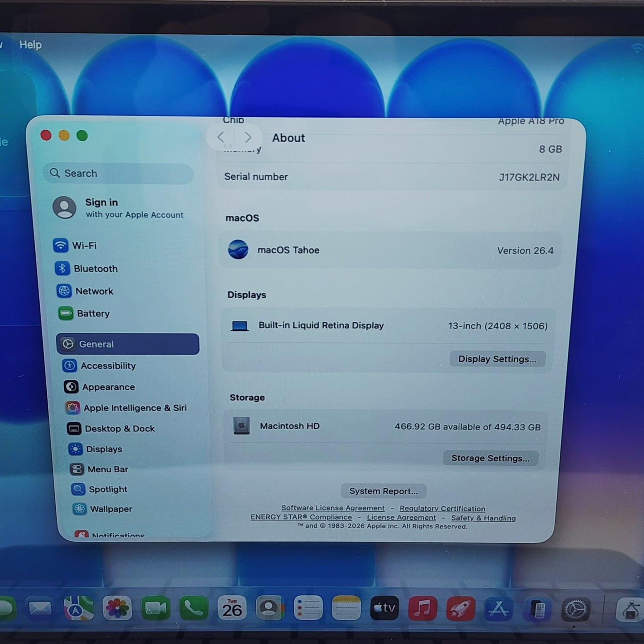This screenshot has width=644, height=644.
Task: Open Wi-Fi settings in the sidebar
Action: (x=75, y=246)
